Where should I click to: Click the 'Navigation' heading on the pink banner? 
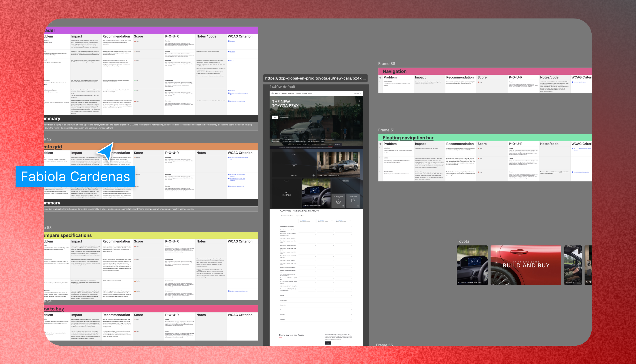(x=395, y=71)
